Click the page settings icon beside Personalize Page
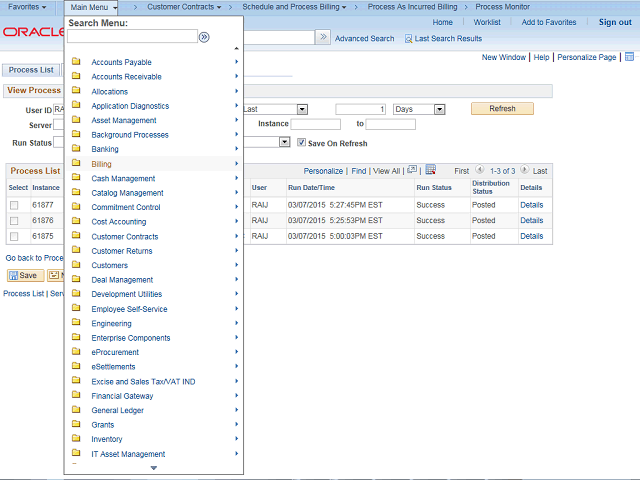The image size is (640, 480). coord(627,57)
